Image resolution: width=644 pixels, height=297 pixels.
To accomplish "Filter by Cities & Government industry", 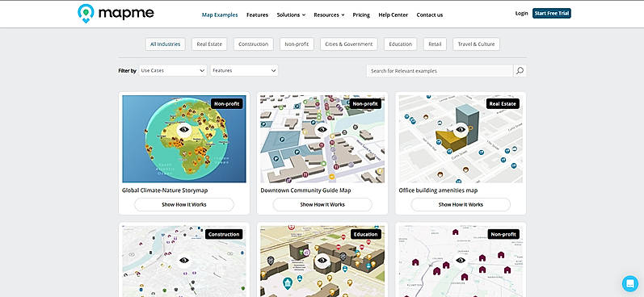I will point(349,44).
